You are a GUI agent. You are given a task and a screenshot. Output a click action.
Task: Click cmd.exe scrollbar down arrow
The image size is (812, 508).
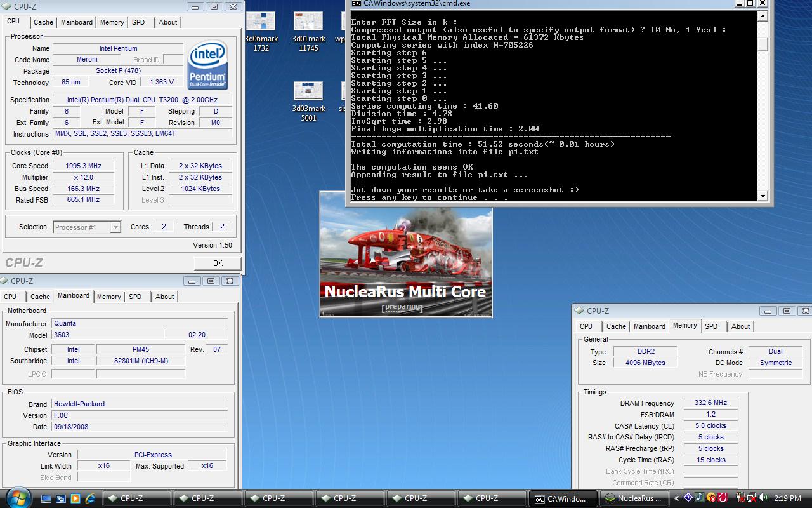[763, 196]
